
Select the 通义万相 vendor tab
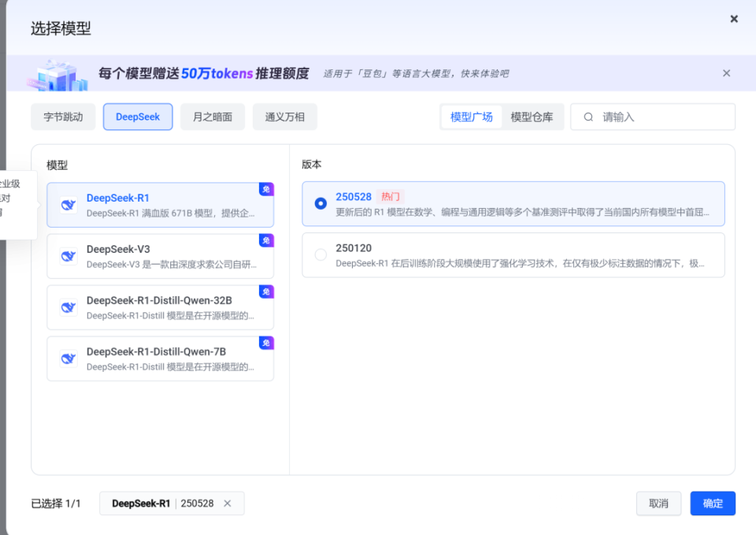point(285,117)
